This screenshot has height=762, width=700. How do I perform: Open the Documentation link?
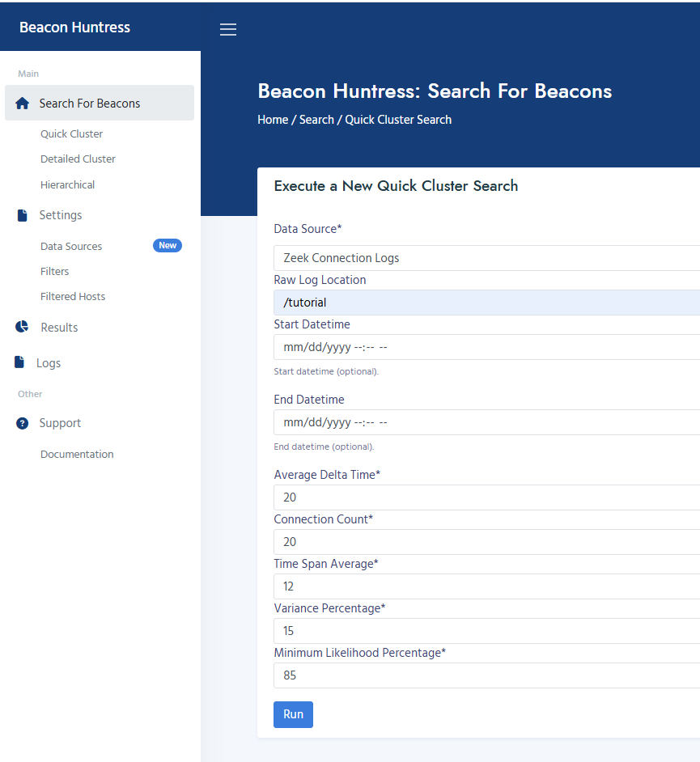click(77, 454)
